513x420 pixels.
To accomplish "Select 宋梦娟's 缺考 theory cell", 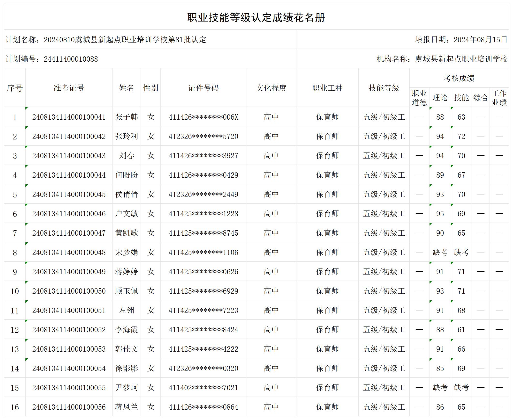I will coord(440,252).
